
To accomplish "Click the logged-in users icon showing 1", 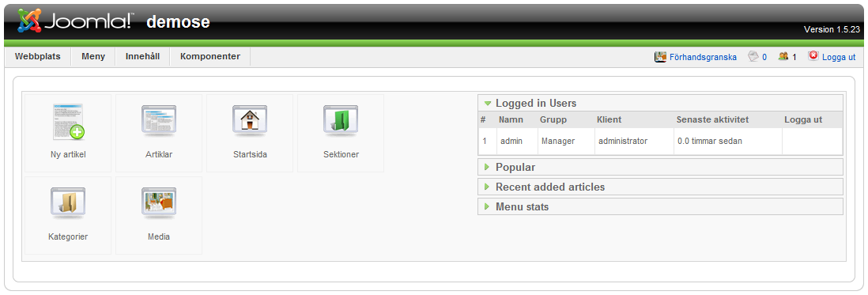I will click(783, 56).
